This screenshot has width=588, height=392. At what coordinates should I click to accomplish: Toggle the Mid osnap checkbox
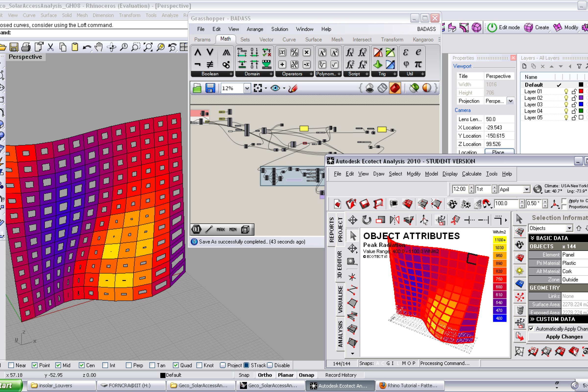58,365
